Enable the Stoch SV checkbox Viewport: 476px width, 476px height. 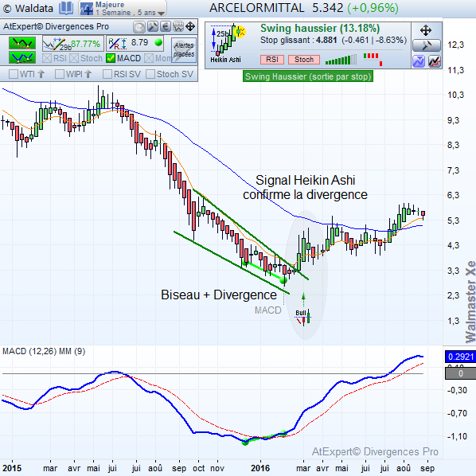click(150, 74)
